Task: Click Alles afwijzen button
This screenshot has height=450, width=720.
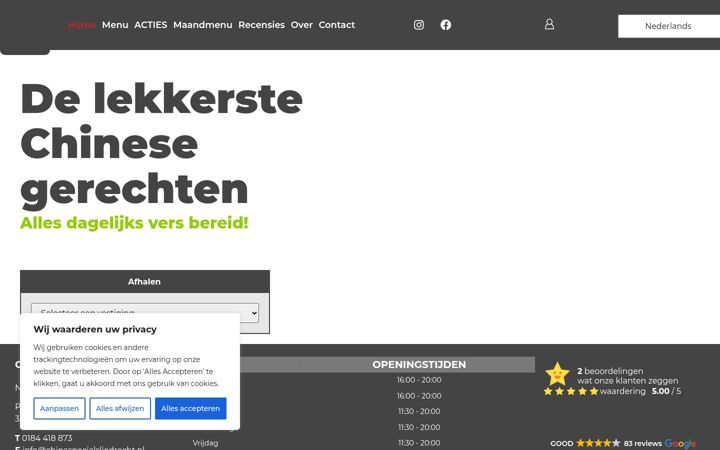Action: click(120, 408)
